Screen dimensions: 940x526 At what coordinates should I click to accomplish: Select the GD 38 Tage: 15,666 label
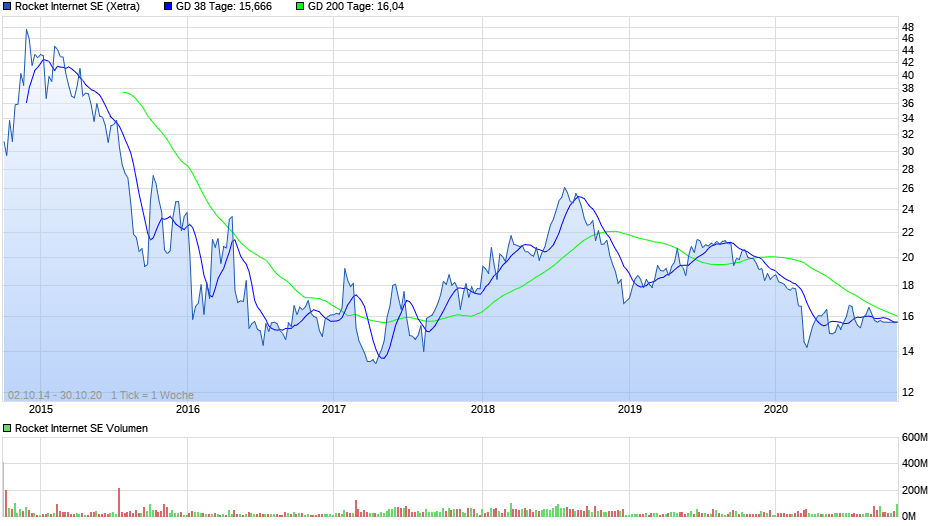pyautogui.click(x=224, y=7)
